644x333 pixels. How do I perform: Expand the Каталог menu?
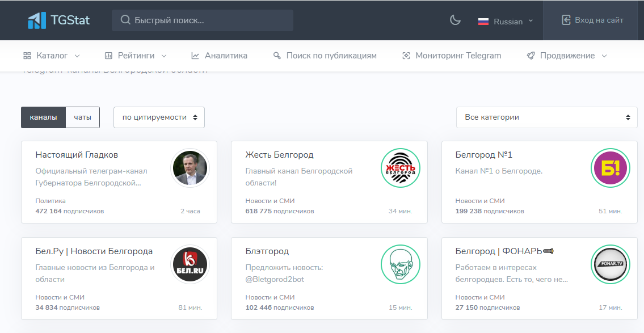point(52,56)
